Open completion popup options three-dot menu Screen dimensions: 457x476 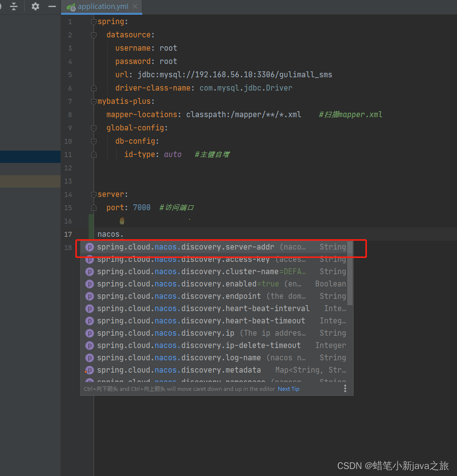pyautogui.click(x=345, y=388)
